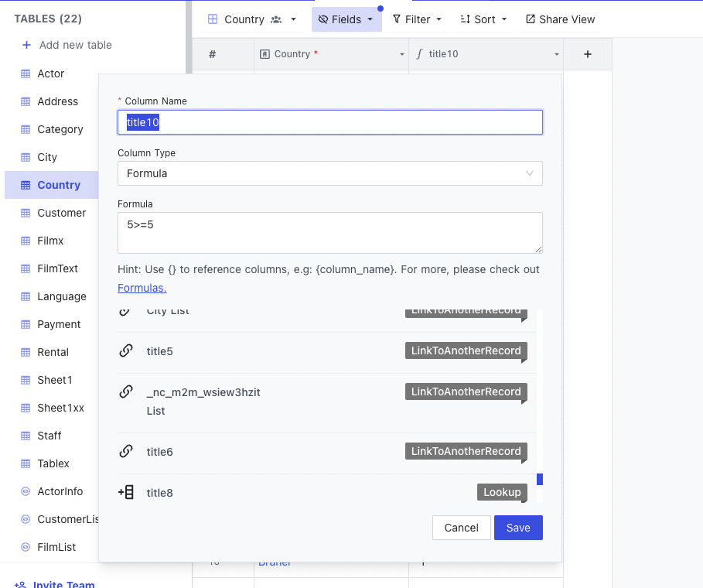The image size is (703, 588).
Task: Click the Lookup icon beside title8
Action: (126, 492)
